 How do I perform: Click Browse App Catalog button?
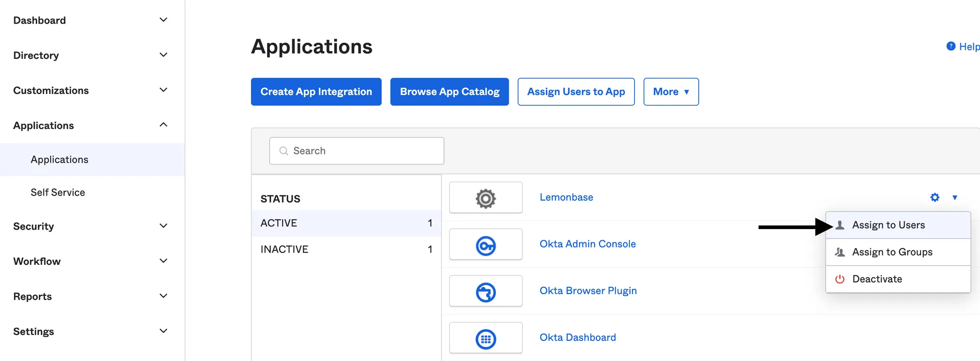[449, 92]
